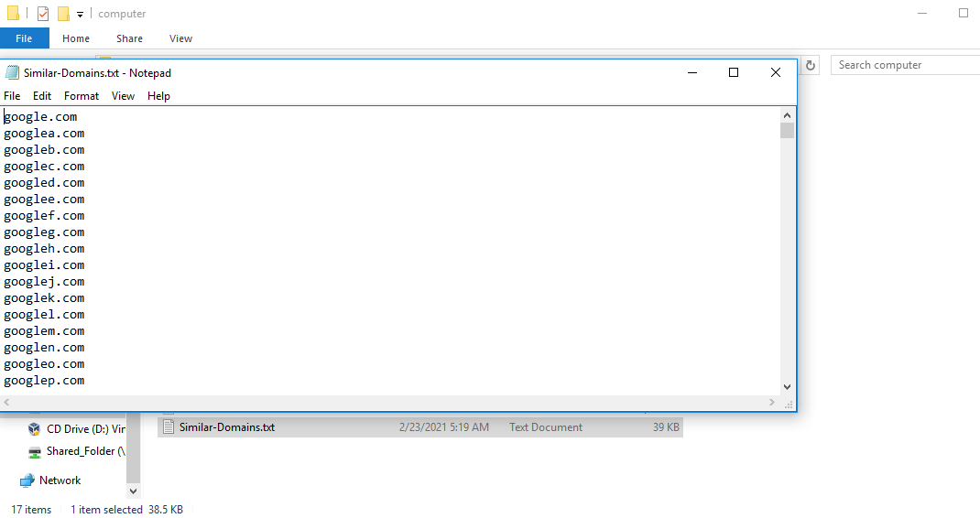Click the 39 KB size cell
The width and height of the screenshot is (980, 518).
[x=666, y=427]
